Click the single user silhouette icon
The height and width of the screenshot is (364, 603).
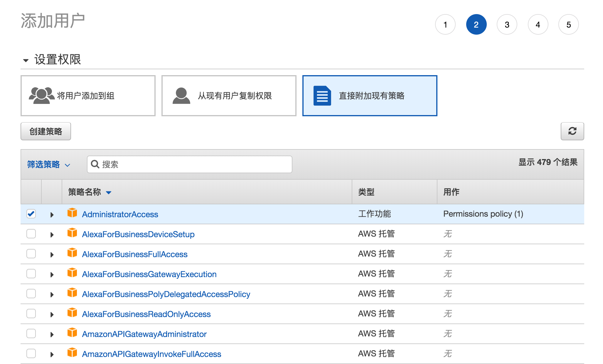181,95
